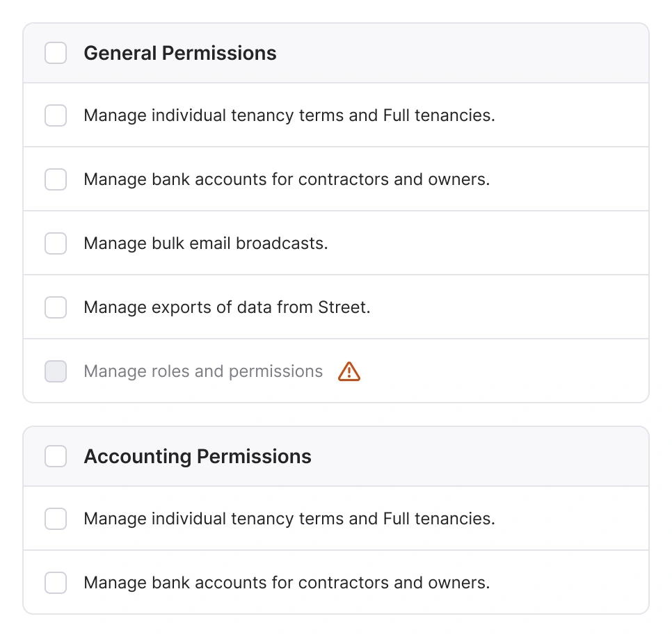Click the "Manage bulk email broadcasts" label
The height and width of the screenshot is (637, 672).
205,243
